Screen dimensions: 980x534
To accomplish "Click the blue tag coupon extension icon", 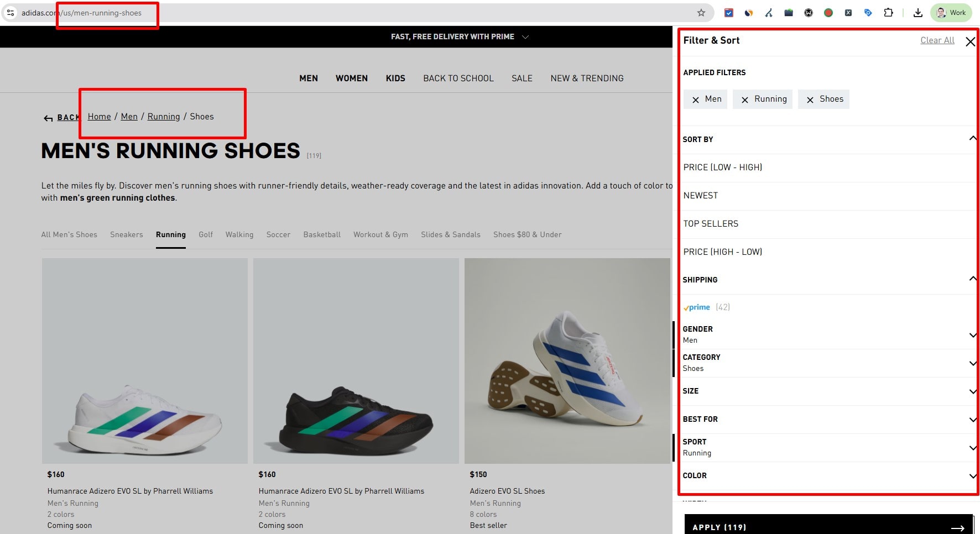I will click(868, 12).
